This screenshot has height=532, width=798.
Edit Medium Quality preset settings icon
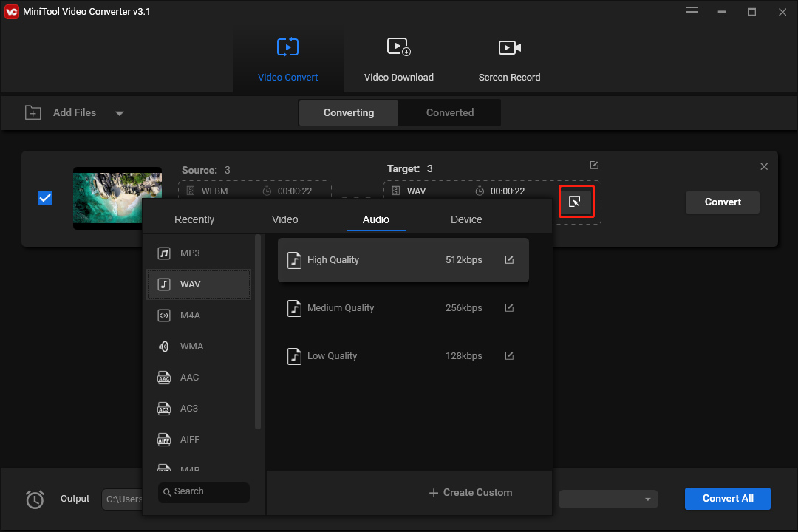coord(509,307)
